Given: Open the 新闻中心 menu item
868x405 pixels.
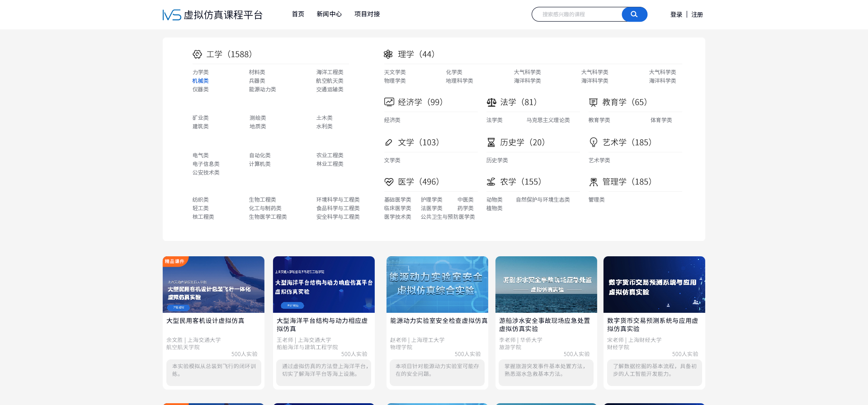Looking at the screenshot, I should (x=329, y=14).
